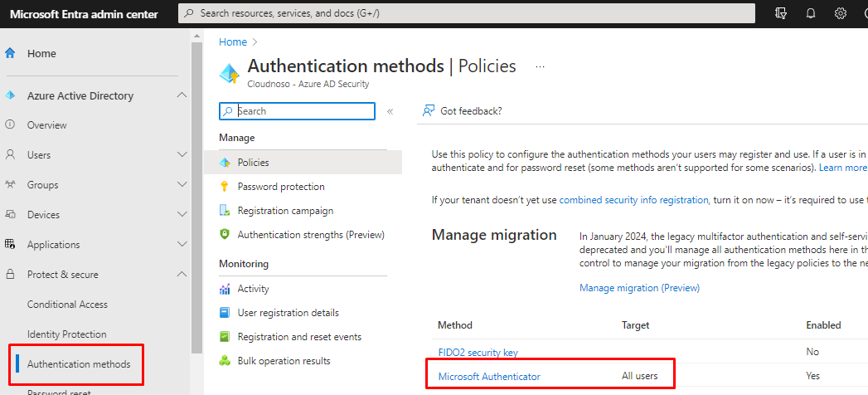
Task: Collapse the menu pane with double chevron
Action: tap(390, 111)
